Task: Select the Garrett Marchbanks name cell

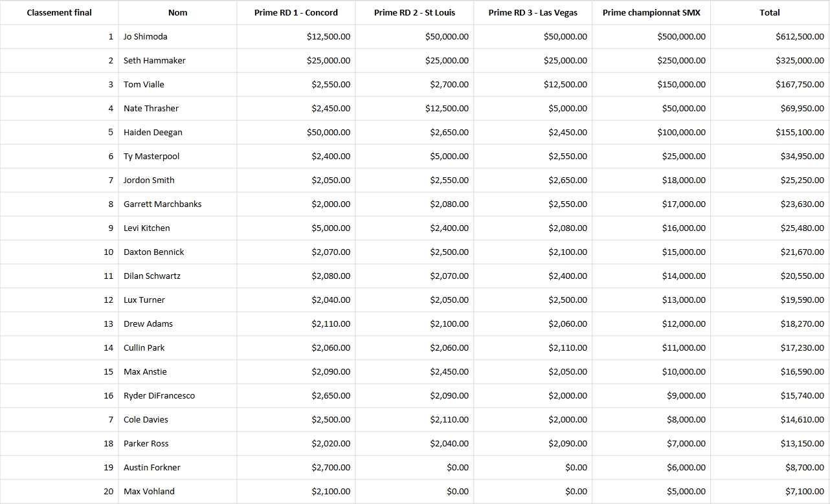Action: (177, 204)
